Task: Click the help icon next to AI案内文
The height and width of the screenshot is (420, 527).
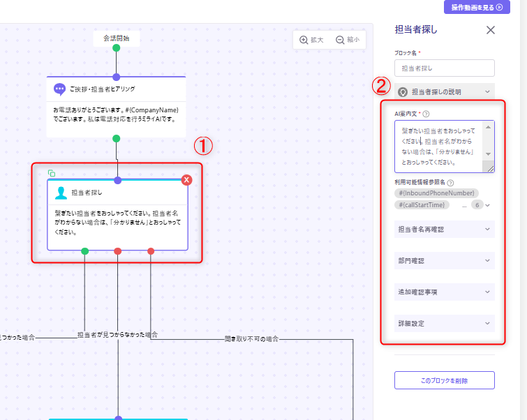Action: point(426,114)
